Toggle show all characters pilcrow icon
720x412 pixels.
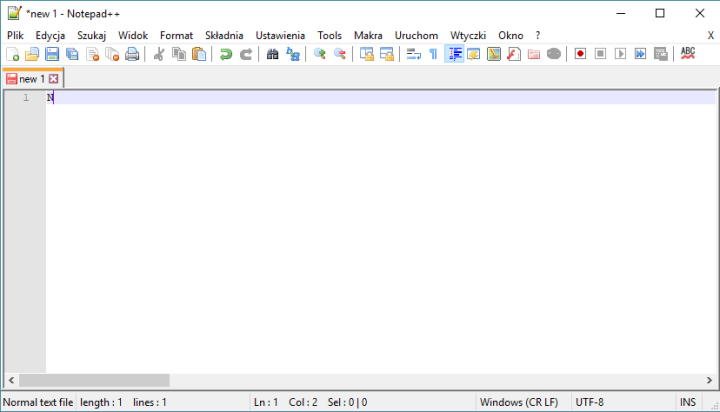(433, 54)
